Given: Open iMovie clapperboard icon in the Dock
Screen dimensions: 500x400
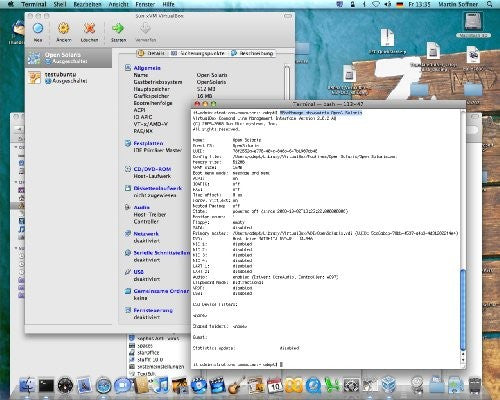Looking at the screenshot, I should (217, 385).
